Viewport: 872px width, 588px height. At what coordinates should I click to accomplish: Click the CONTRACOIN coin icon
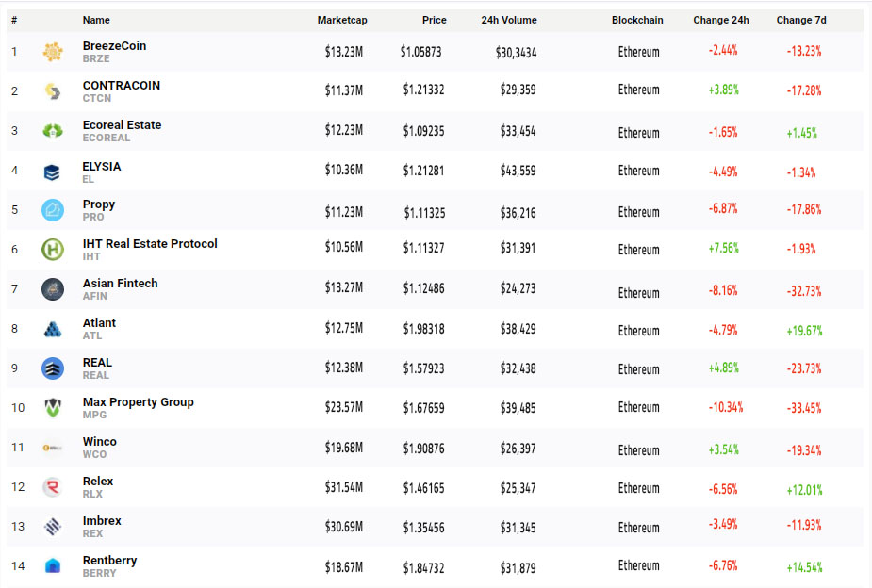point(53,91)
